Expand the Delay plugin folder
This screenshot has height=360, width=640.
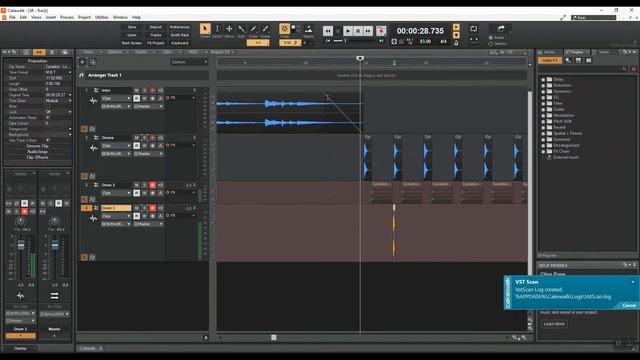coord(543,79)
